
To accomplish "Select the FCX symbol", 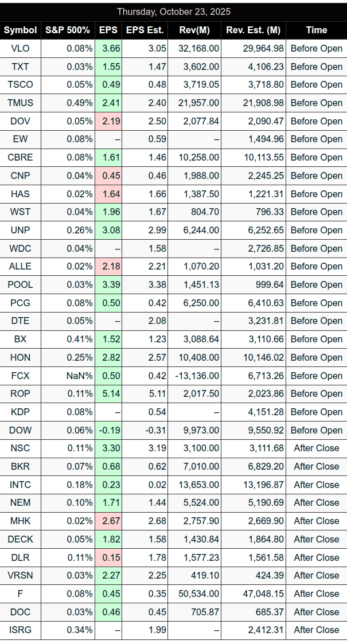I will coord(21,376).
